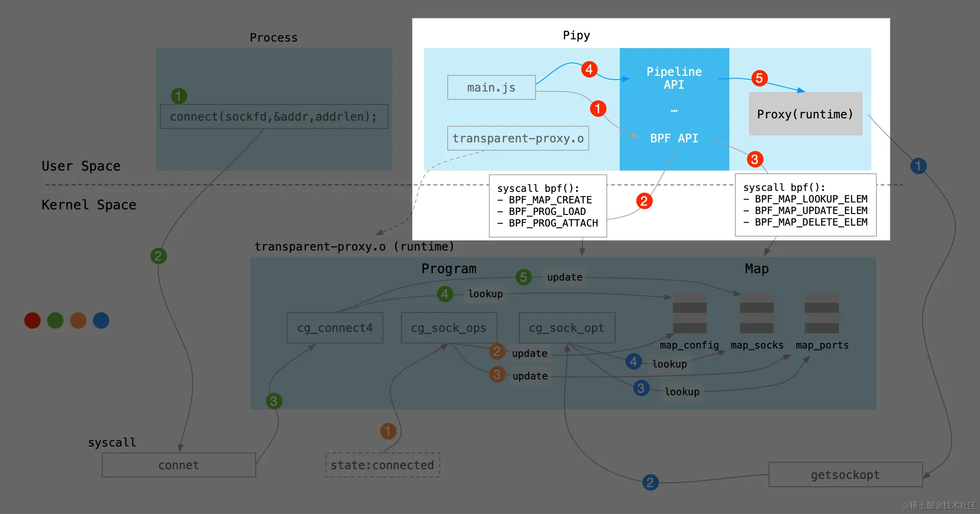Click the map_ports storage icon
980x514 pixels.
coord(821,313)
